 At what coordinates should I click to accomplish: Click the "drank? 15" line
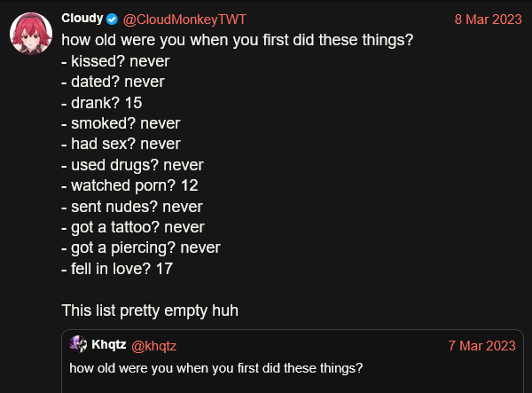(x=102, y=103)
